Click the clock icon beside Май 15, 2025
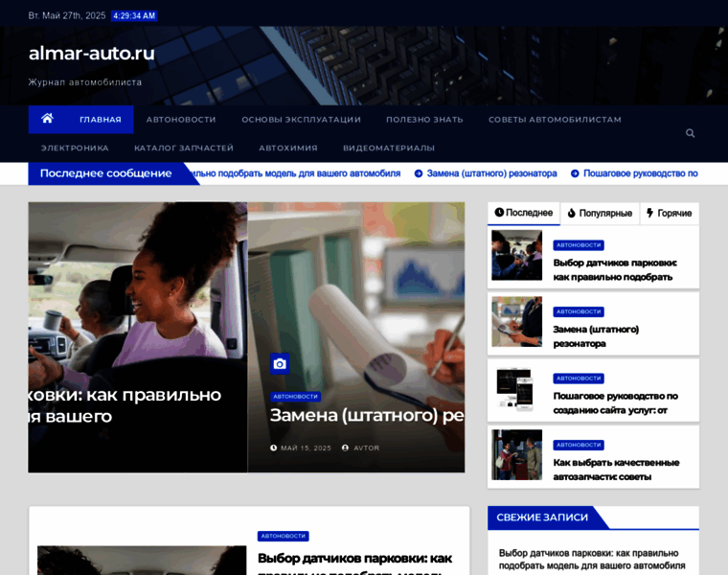The height and width of the screenshot is (575, 728). [273, 448]
